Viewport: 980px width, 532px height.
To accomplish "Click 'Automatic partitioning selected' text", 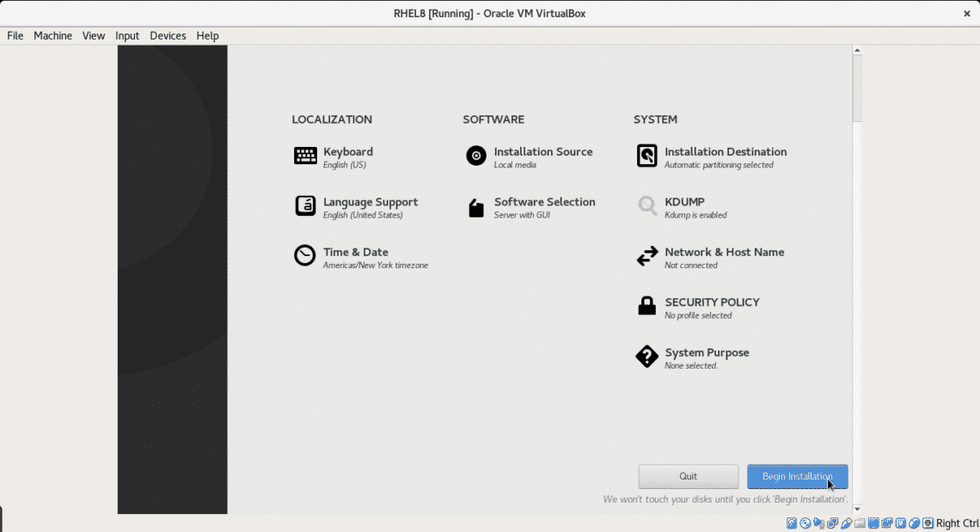I will pyautogui.click(x=719, y=165).
